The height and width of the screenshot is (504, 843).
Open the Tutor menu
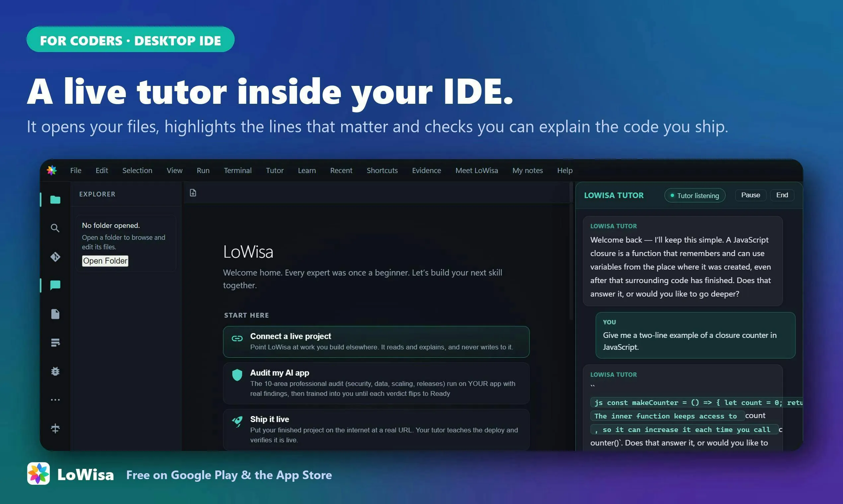(x=275, y=170)
